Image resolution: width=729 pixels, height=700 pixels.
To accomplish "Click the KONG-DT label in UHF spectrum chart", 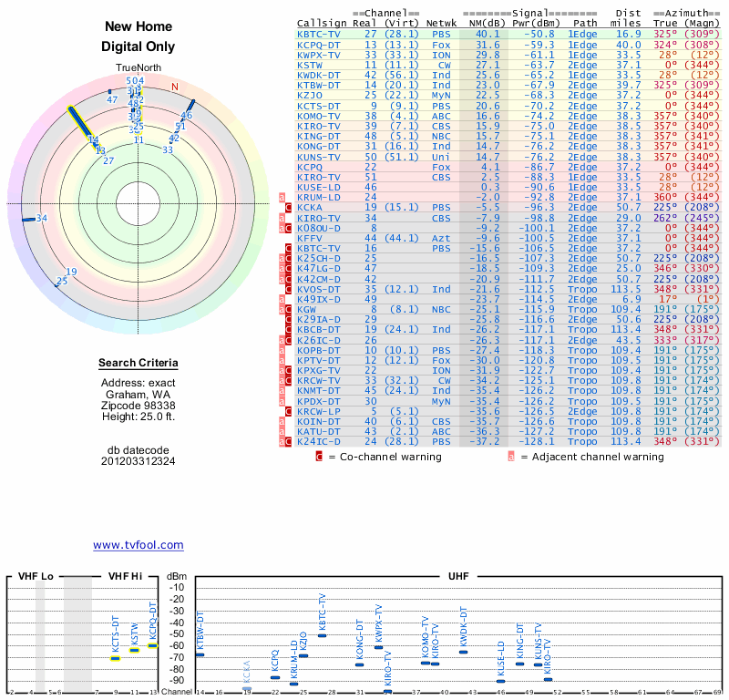I will pyautogui.click(x=359, y=639).
